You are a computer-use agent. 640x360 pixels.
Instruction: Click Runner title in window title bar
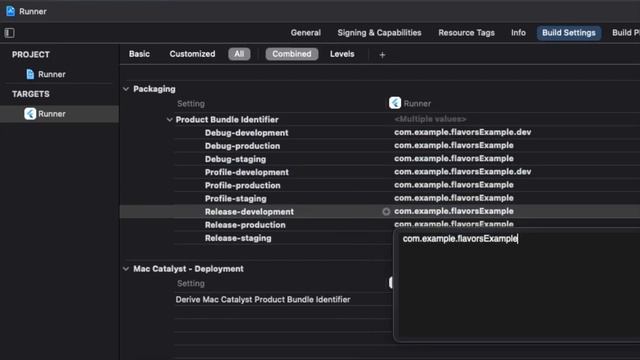(x=33, y=11)
